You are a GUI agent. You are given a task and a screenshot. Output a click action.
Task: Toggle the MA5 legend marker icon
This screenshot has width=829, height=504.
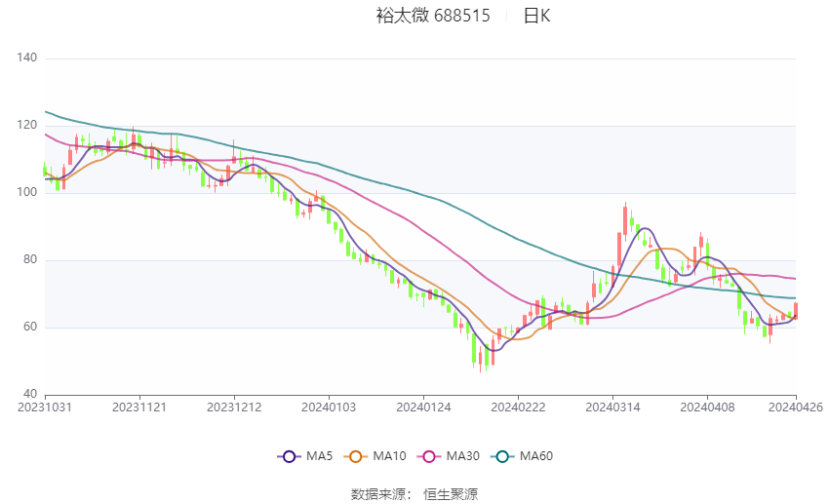[x=289, y=456]
